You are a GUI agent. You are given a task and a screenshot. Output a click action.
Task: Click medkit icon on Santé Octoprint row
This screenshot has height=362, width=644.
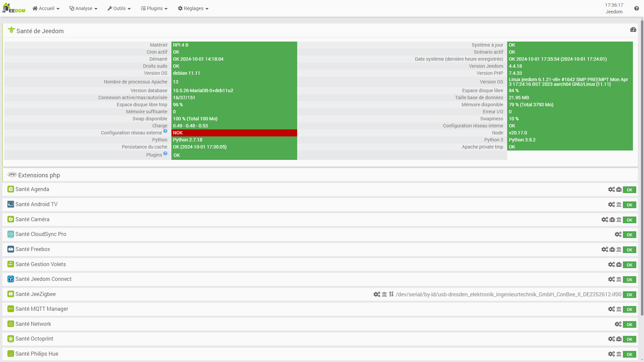pyautogui.click(x=619, y=339)
